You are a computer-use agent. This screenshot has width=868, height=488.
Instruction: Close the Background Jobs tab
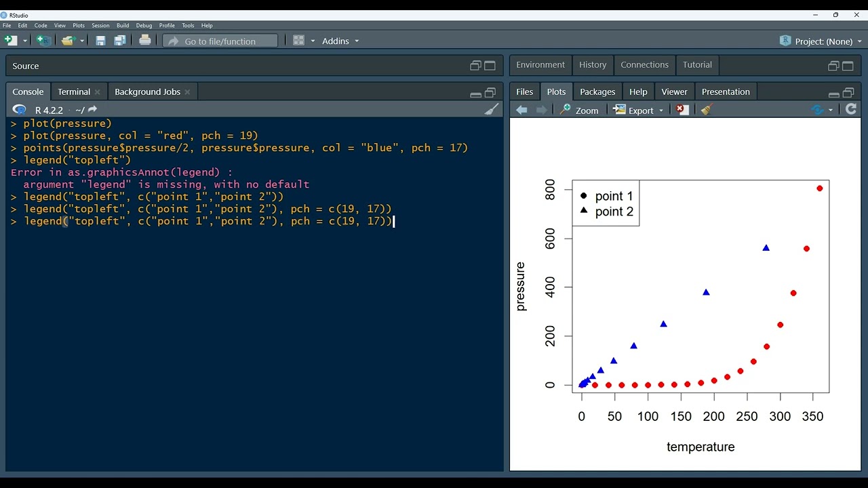[x=187, y=92]
